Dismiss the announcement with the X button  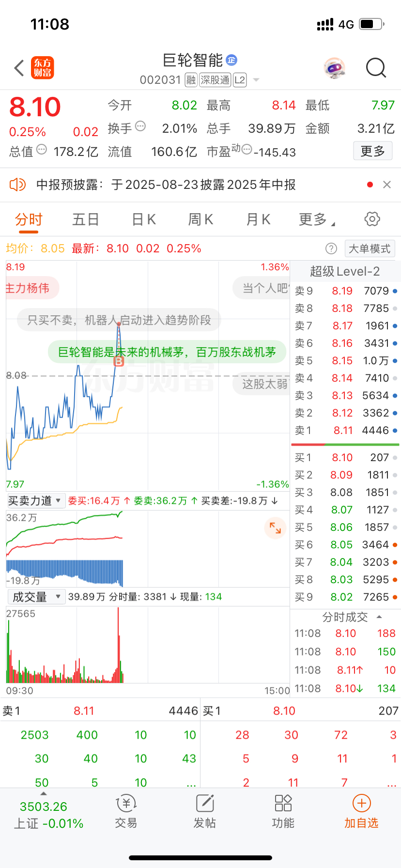coord(387,185)
